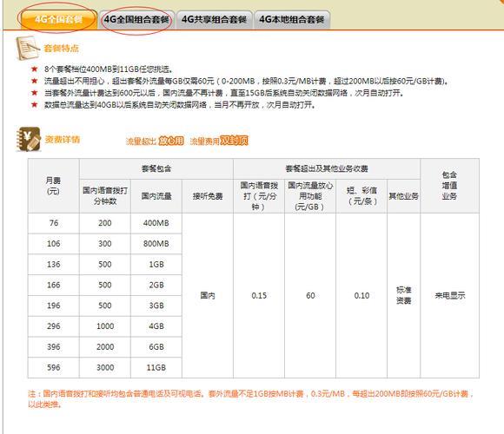Click the 1000 minutes cell
The height and width of the screenshot is (434, 504).
point(105,326)
